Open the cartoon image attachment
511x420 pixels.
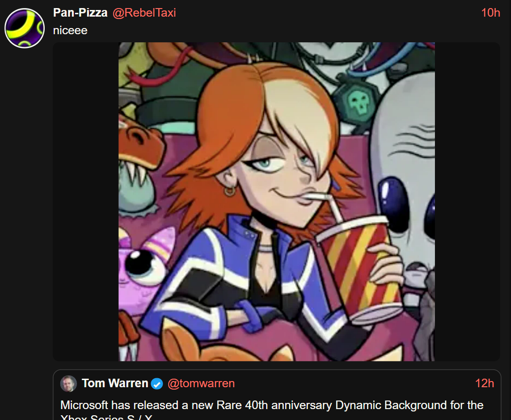click(276, 201)
